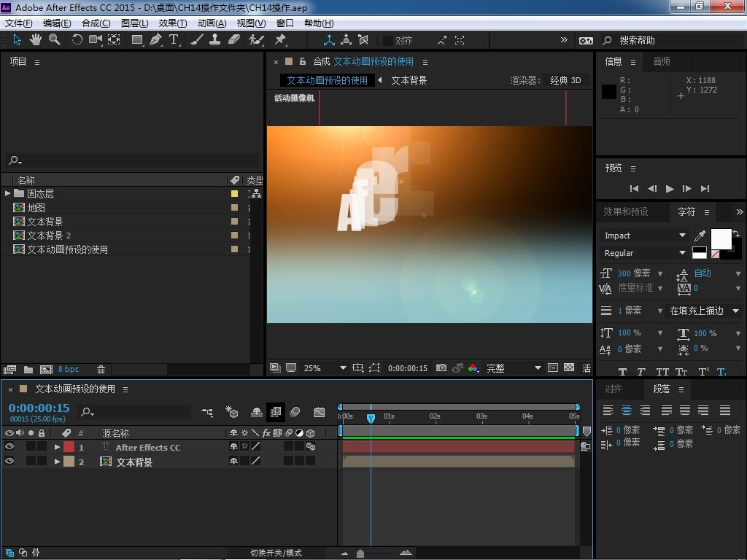Click the 切换开关/模式 button
747x560 pixels.
[276, 553]
